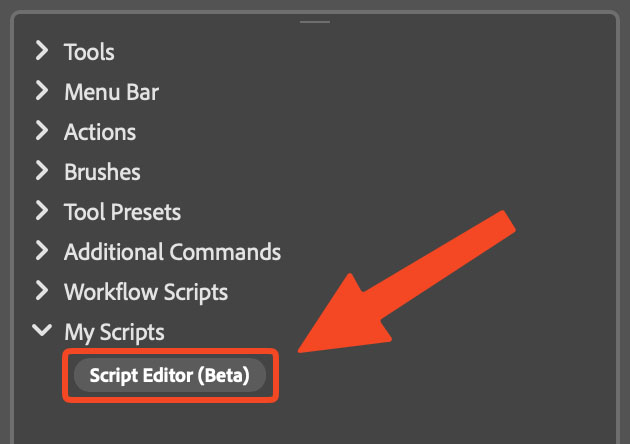Grab the panel's top drag handle line
Screen dimensions: 630x444
click(315, 22)
